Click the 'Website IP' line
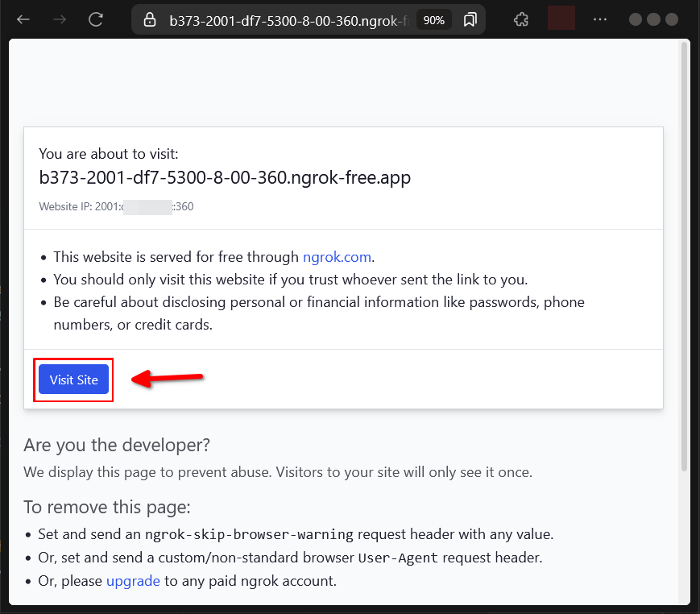 tap(116, 207)
